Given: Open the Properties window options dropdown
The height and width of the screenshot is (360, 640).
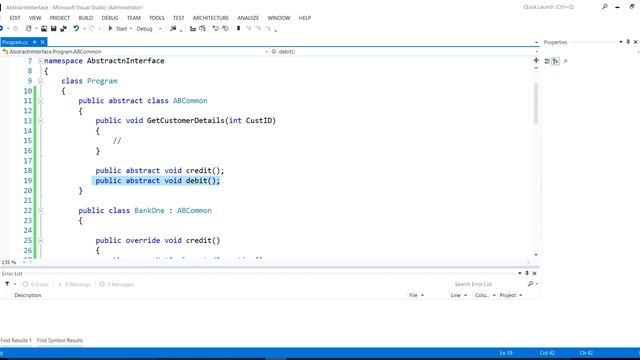Looking at the screenshot, I should [621, 42].
